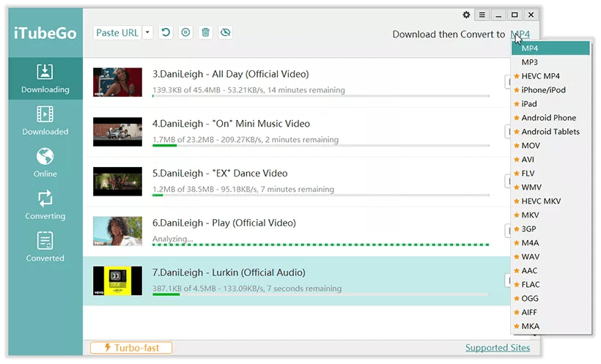Select MP4 in format list
This screenshot has height=364, width=601.
tap(550, 48)
